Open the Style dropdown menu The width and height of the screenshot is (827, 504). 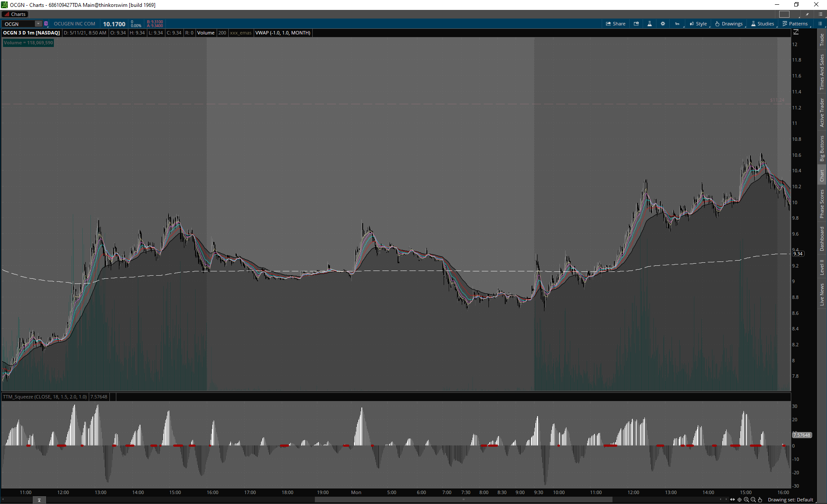coord(698,24)
